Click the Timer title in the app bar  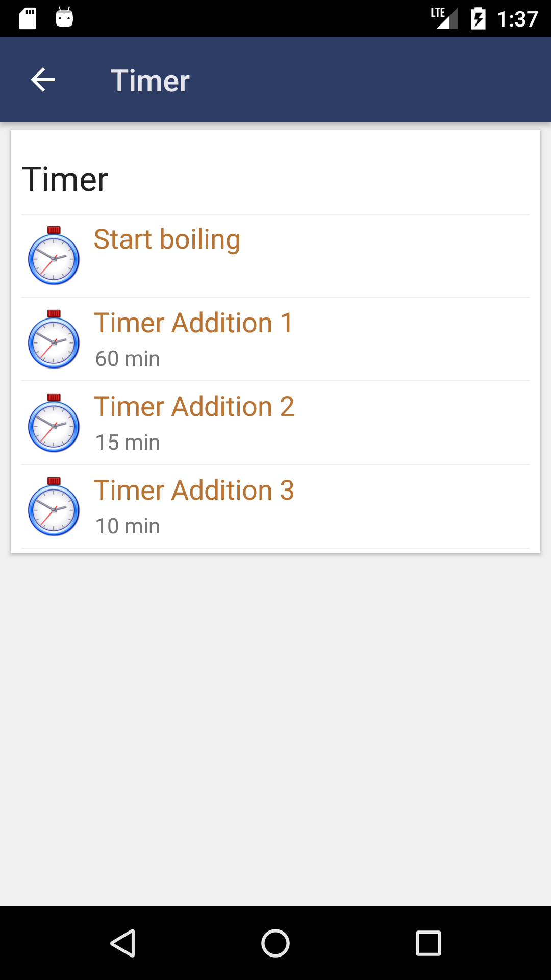[150, 81]
